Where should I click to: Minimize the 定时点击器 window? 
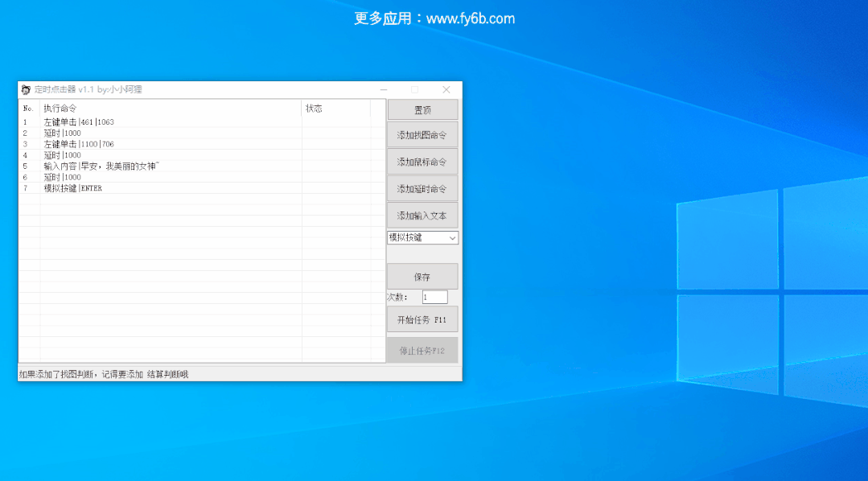coord(384,89)
